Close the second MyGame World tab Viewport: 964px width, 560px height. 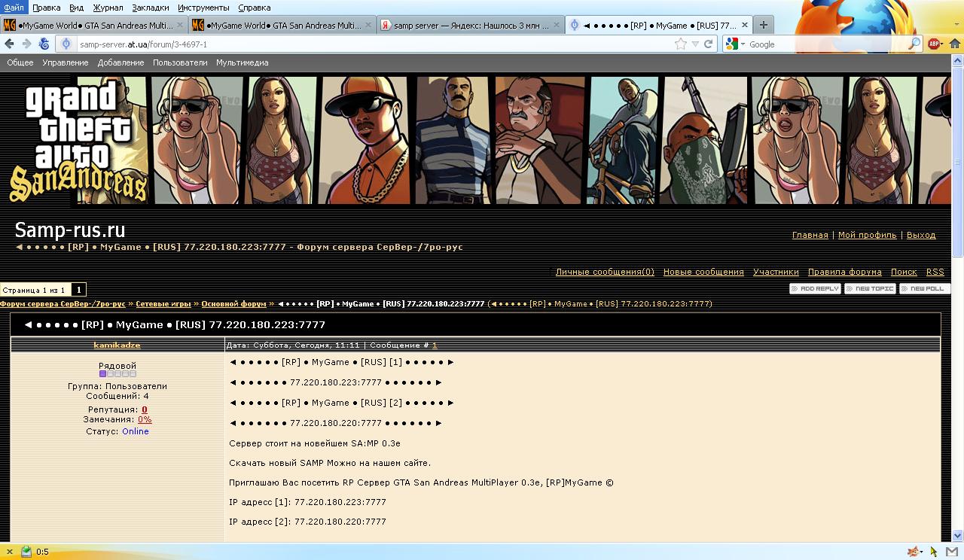(x=368, y=25)
